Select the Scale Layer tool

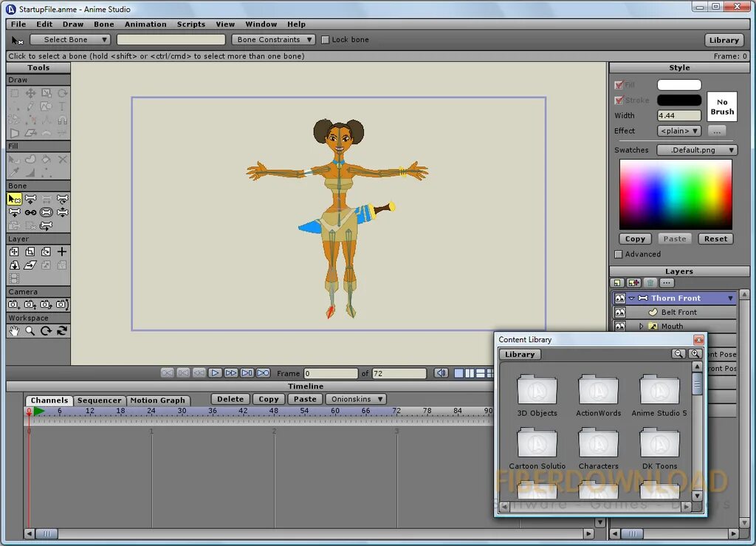coord(30,252)
